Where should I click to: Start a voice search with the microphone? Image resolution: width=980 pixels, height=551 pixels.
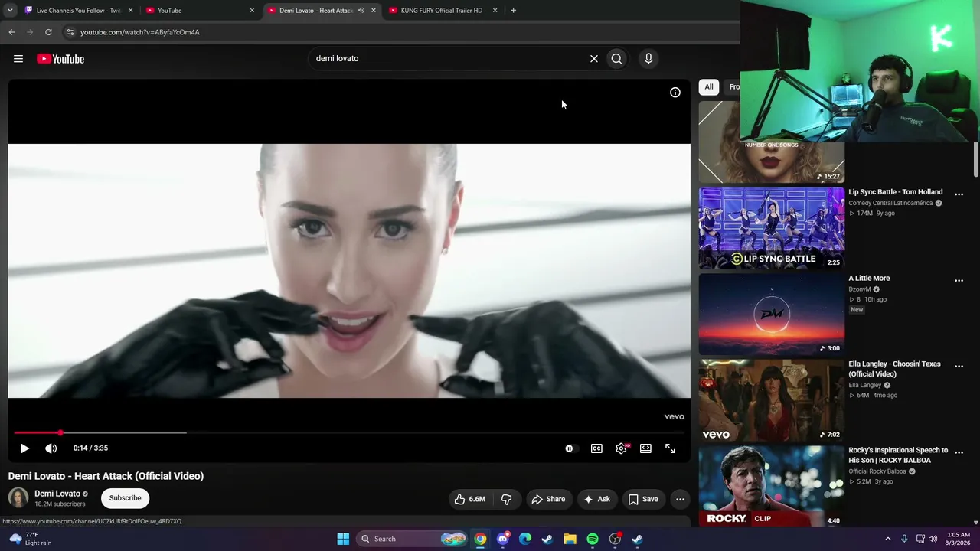coord(648,58)
